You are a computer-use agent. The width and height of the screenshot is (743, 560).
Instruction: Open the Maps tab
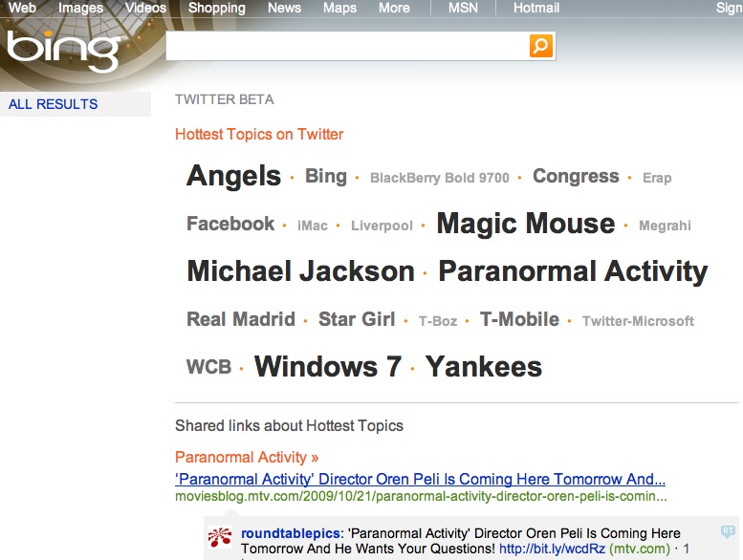(339, 8)
